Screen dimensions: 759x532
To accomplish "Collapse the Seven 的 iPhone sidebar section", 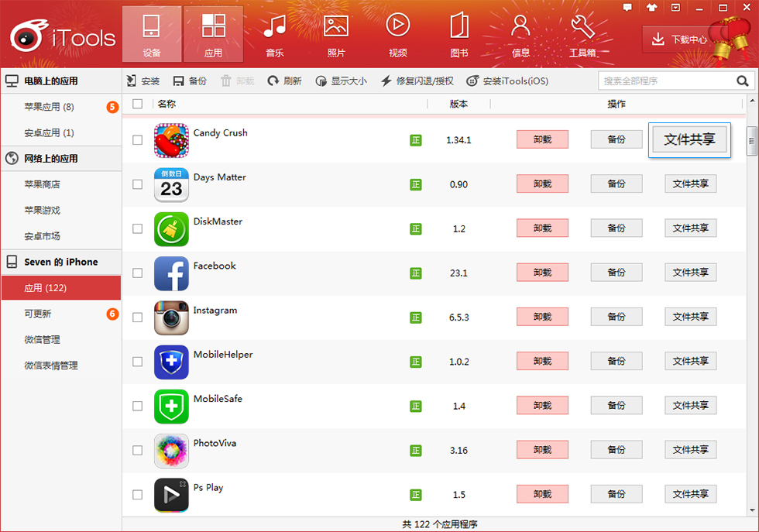I will (61, 262).
